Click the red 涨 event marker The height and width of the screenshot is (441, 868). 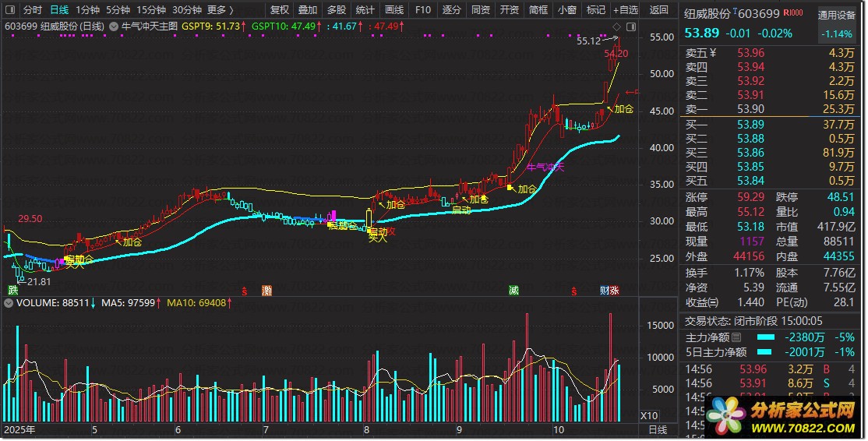pos(614,290)
